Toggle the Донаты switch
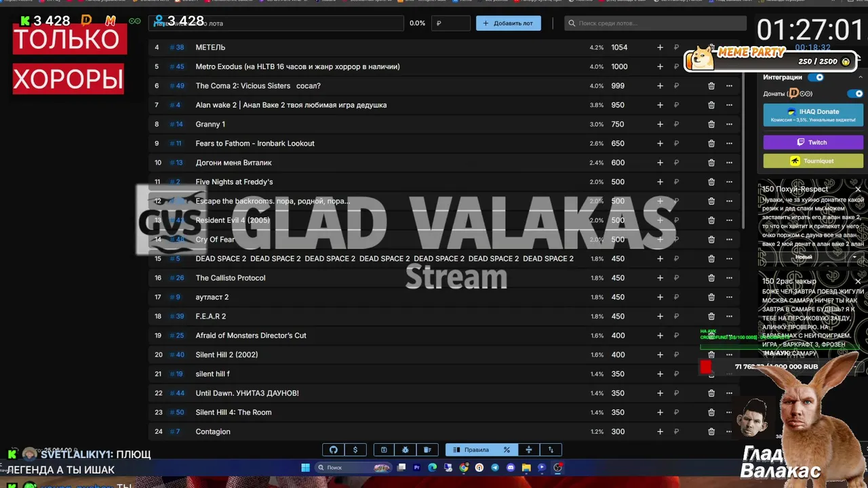Image resolution: width=868 pixels, height=488 pixels. pos(855,94)
